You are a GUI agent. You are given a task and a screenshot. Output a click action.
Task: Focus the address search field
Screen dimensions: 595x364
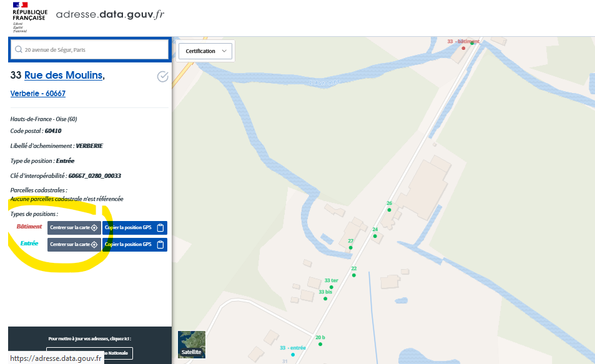89,50
